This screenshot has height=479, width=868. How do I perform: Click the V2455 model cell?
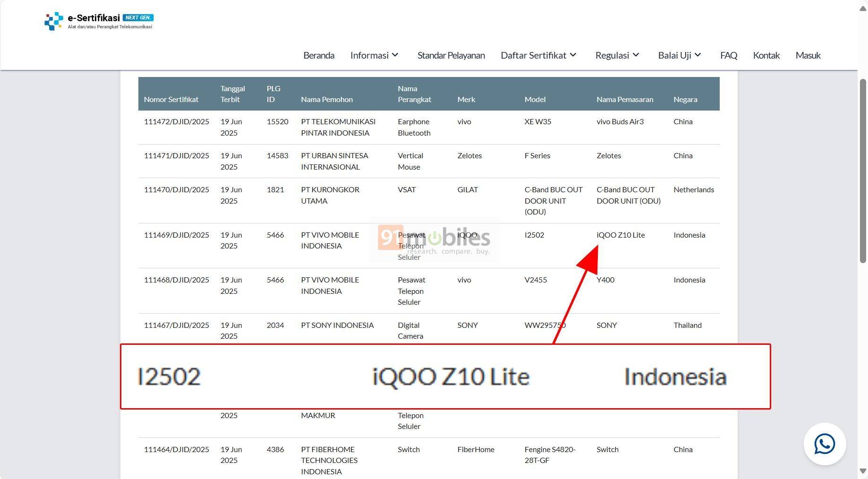pyautogui.click(x=536, y=280)
